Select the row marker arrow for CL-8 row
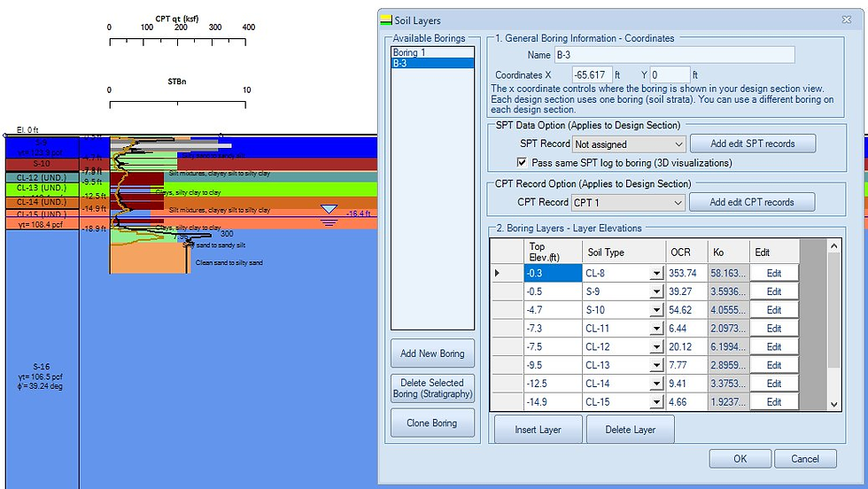The height and width of the screenshot is (489, 868). (x=497, y=273)
